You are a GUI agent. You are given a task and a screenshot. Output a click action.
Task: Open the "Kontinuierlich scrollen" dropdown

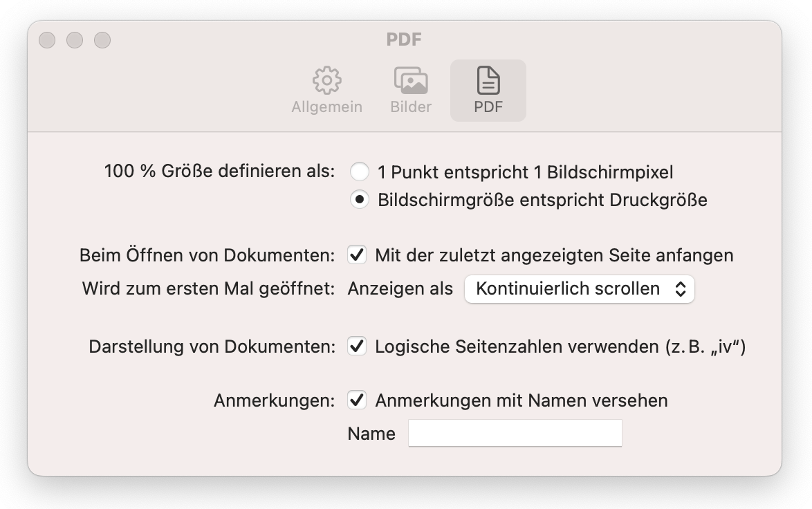click(x=579, y=289)
